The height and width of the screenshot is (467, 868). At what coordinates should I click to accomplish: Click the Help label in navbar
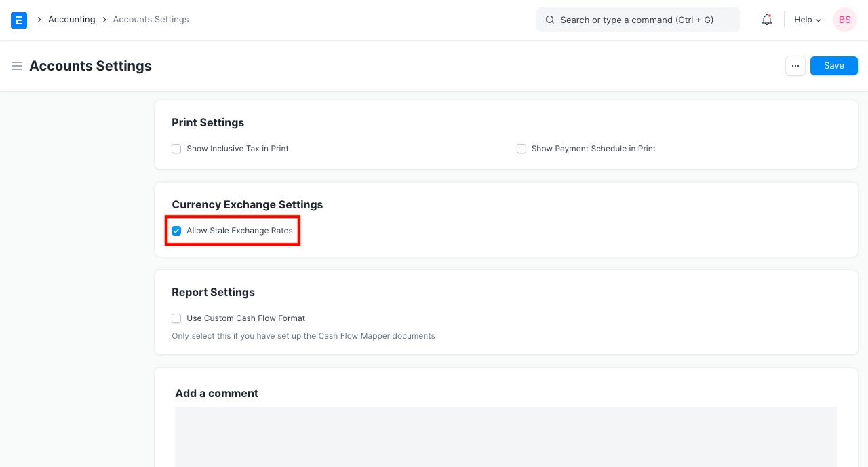click(803, 20)
